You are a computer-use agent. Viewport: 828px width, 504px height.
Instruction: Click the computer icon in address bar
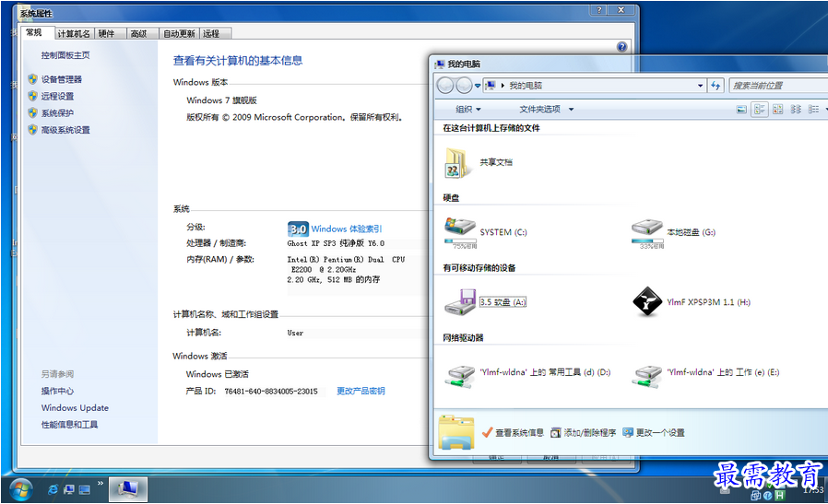pyautogui.click(x=491, y=85)
